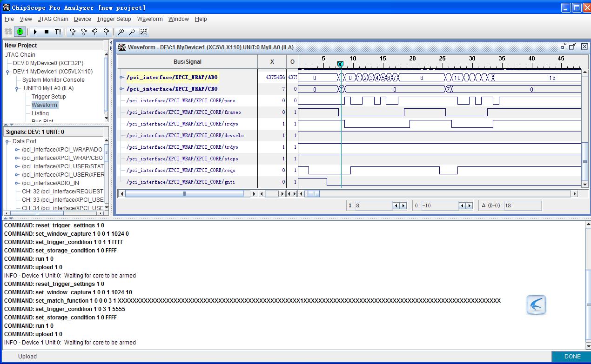This screenshot has width=591, height=364.
Task: Restore the Waveform inner window
Action: pos(564,46)
